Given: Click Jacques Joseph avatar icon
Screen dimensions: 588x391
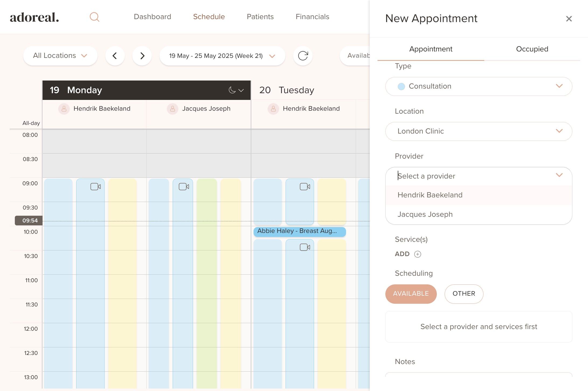Looking at the screenshot, I should tap(172, 109).
